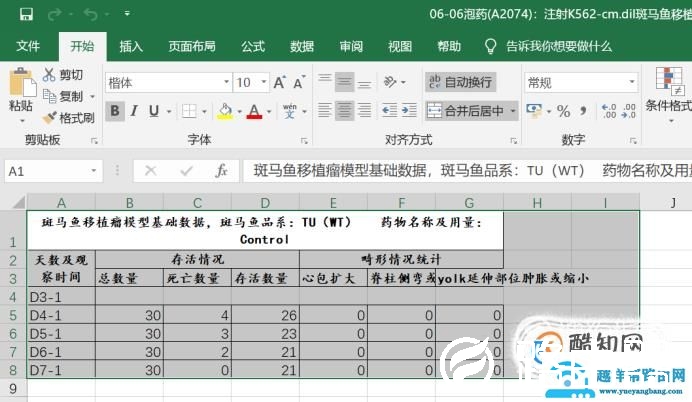Toggle Italic formatting
This screenshot has height=402, width=692.
coord(134,110)
